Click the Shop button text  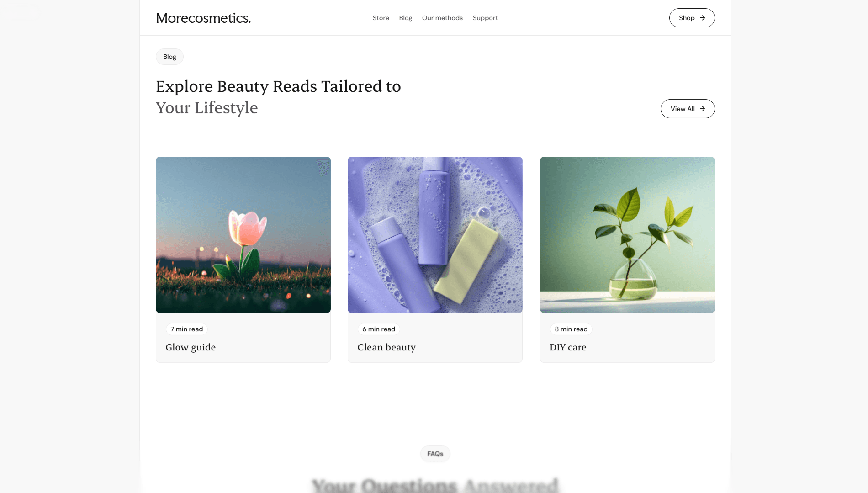[687, 18]
